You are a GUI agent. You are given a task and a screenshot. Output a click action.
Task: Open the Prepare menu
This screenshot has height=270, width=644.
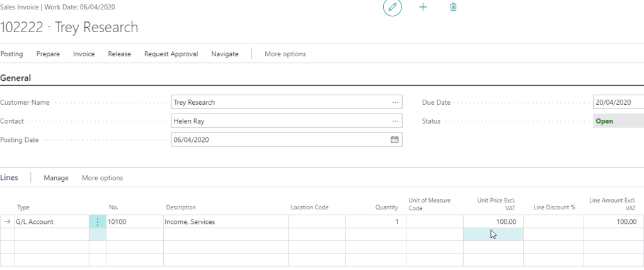[48, 54]
